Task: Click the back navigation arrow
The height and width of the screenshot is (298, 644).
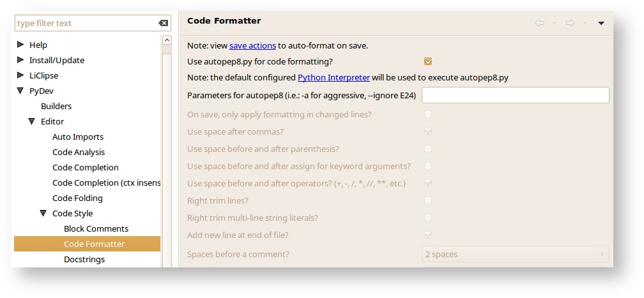Action: coord(540,23)
